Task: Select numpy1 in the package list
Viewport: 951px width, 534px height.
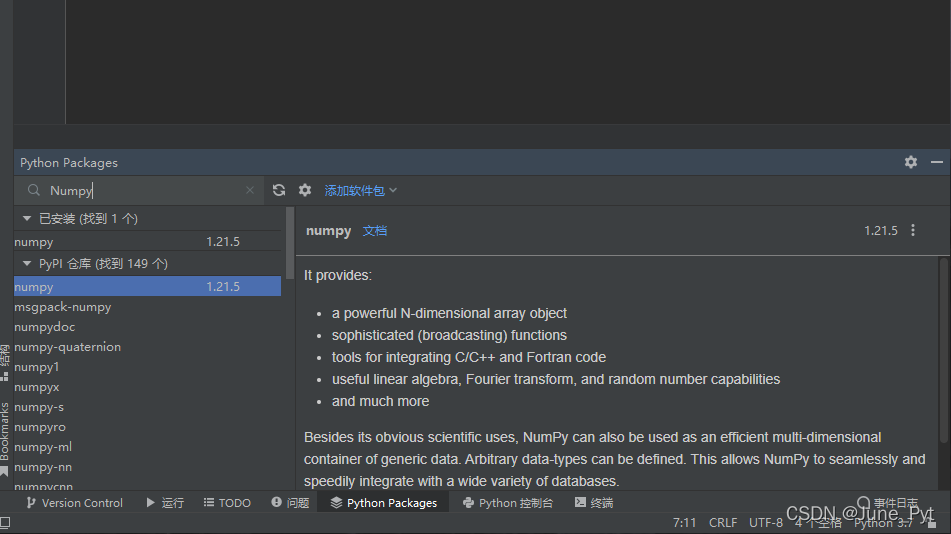Action: [x=147, y=367]
